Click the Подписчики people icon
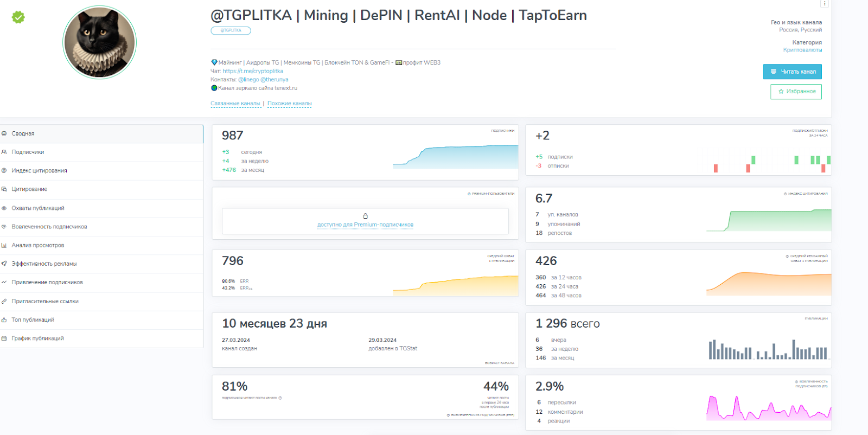The width and height of the screenshot is (868, 435). point(4,152)
